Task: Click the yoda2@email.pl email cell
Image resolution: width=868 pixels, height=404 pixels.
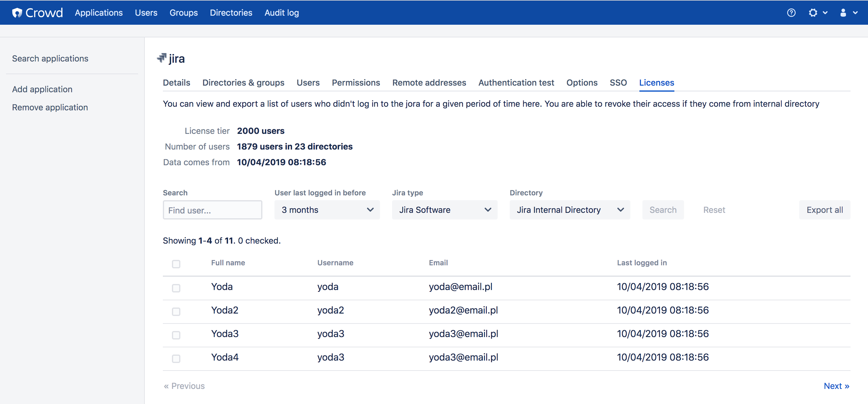Action: pyautogui.click(x=463, y=310)
